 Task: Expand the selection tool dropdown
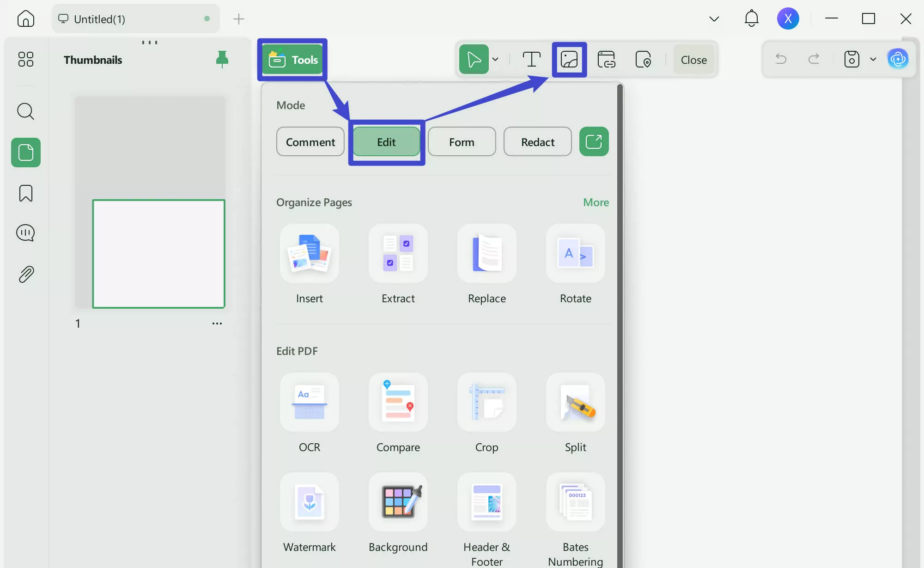point(495,59)
